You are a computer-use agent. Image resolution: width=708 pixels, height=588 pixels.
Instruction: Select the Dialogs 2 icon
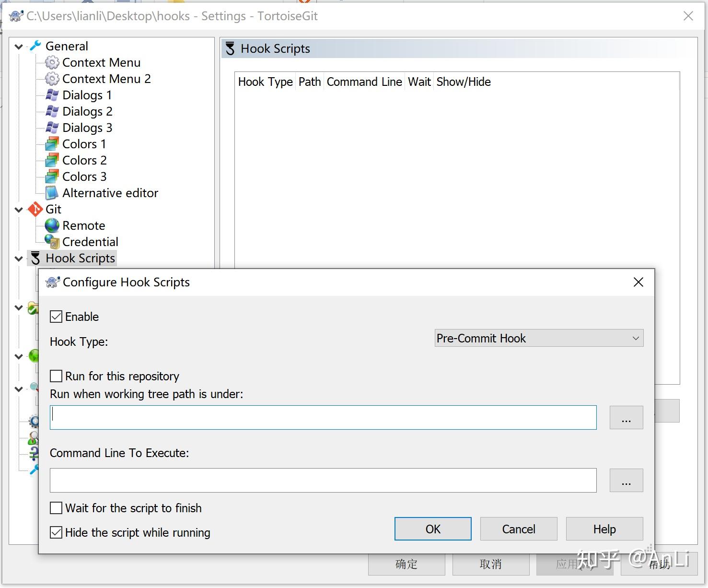[x=52, y=112]
